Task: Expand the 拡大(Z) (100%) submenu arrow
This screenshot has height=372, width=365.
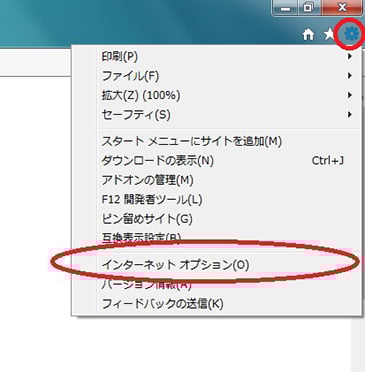Action: [349, 95]
